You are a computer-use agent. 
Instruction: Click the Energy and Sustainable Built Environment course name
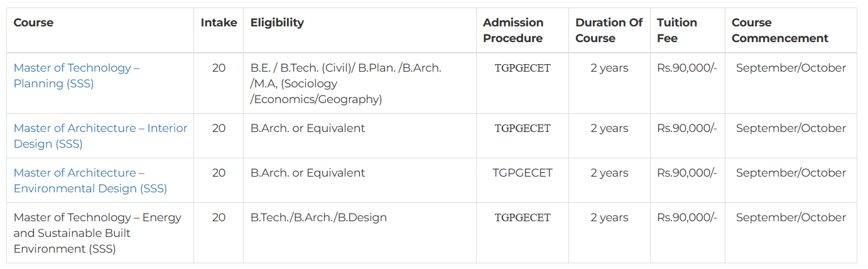(x=97, y=233)
